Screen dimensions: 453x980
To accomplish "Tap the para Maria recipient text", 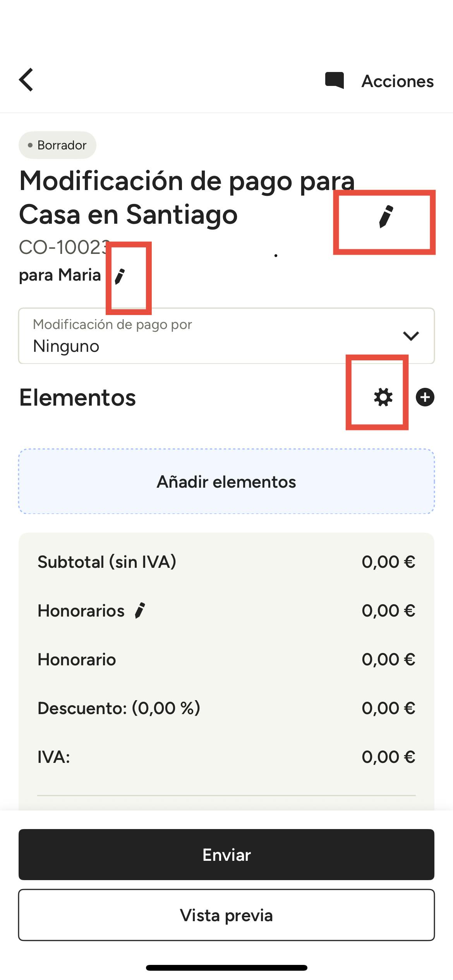I will (x=60, y=275).
